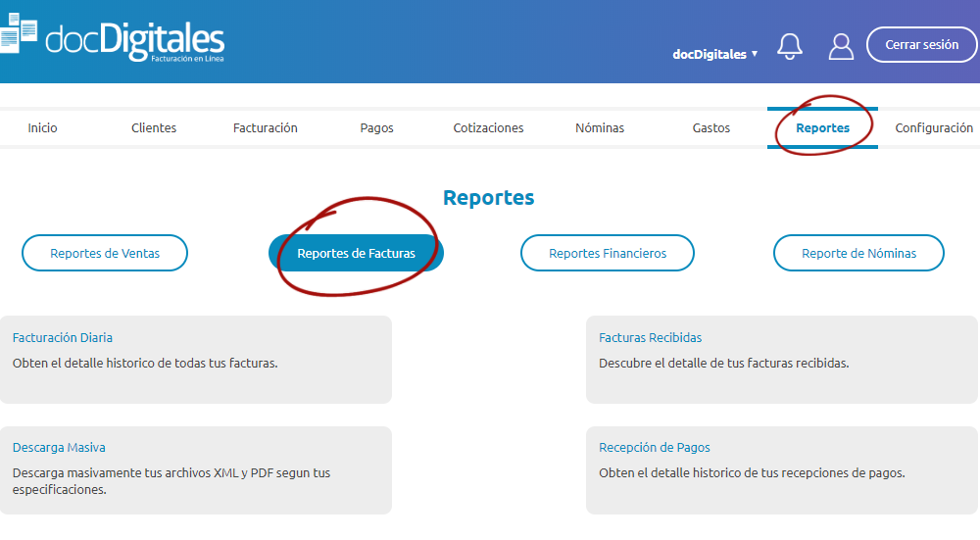980x540 pixels.
Task: Open the Cotizaciones tab
Action: (488, 128)
